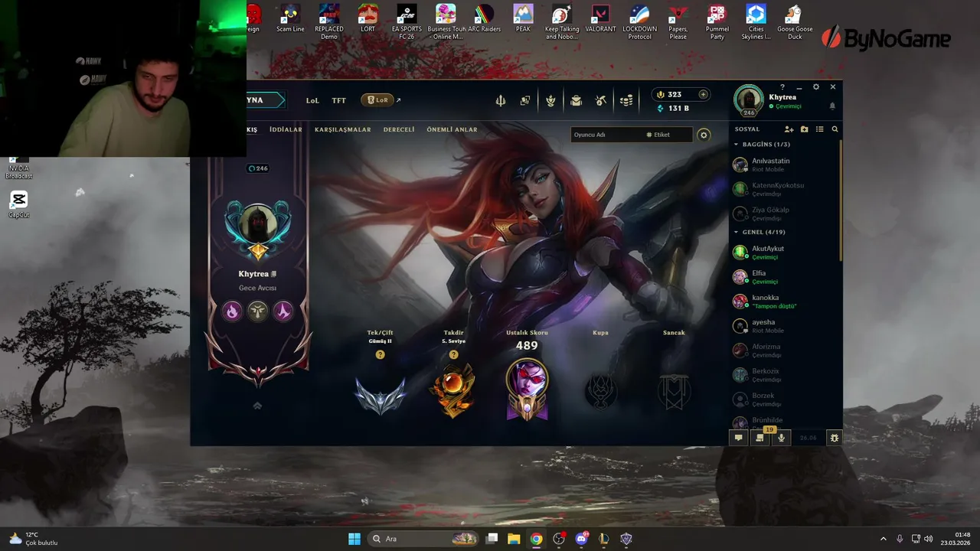Screen dimensions: 980x551
Task: Open the Dereceli ranked tab
Action: (x=399, y=129)
